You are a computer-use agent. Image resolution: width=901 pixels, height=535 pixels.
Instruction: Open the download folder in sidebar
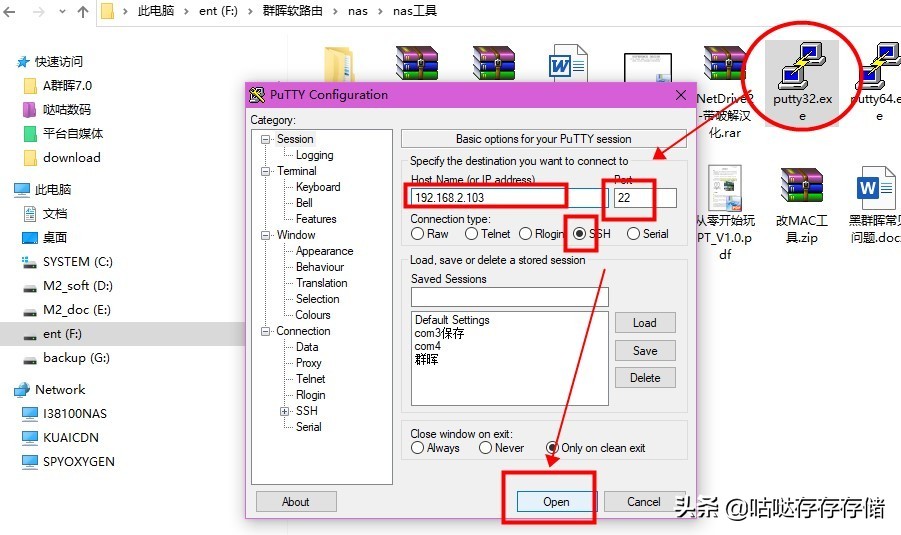[72, 157]
